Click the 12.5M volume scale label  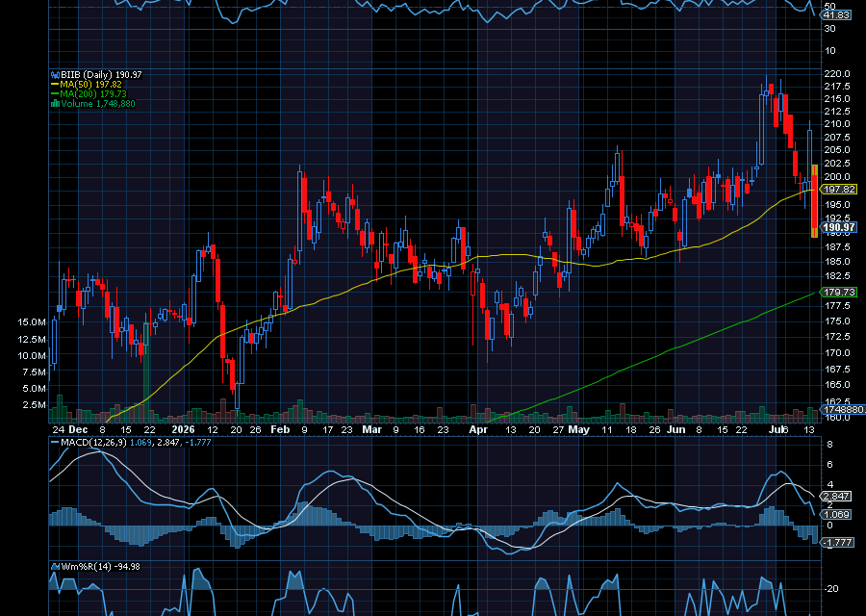32,339
